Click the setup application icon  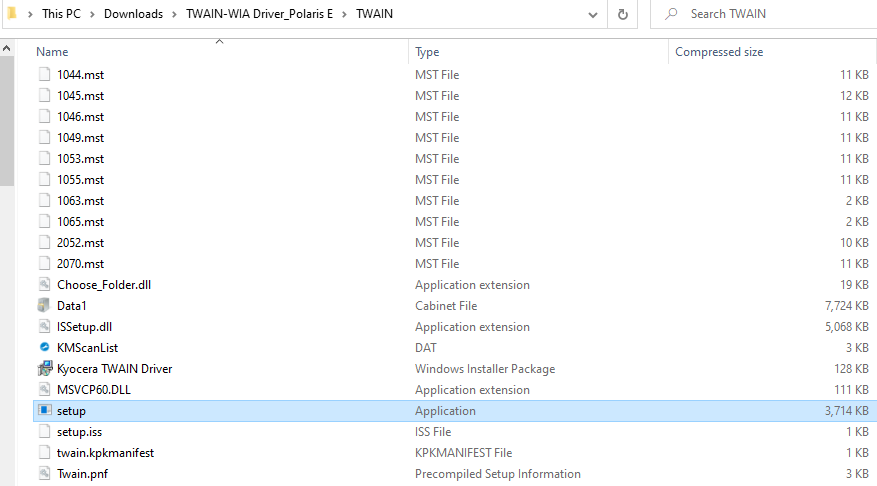(x=44, y=410)
